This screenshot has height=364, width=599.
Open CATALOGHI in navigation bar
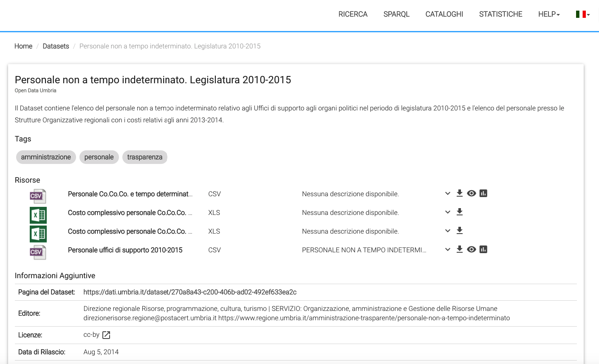(444, 14)
